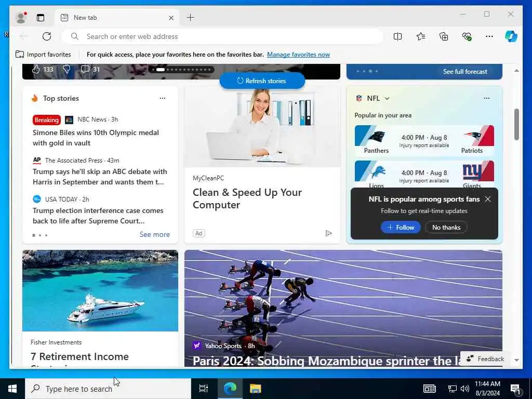
Task: Open the volume tray icon
Action: click(465, 389)
